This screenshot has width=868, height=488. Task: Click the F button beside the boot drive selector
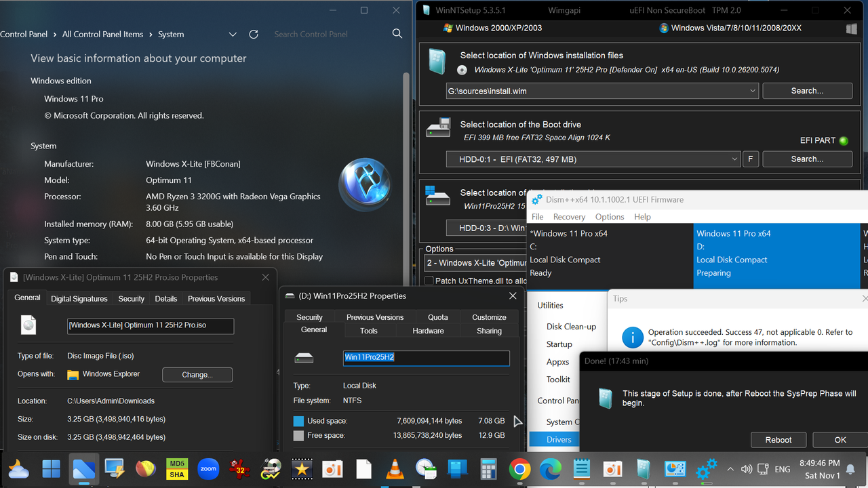tap(750, 159)
